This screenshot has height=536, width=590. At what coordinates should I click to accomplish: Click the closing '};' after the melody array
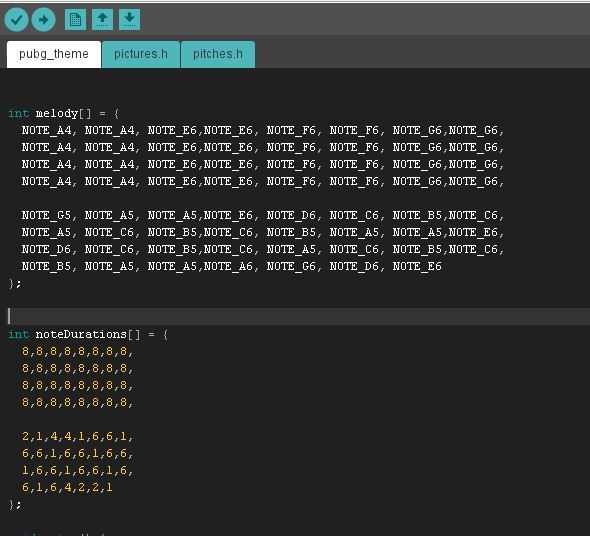tap(15, 283)
